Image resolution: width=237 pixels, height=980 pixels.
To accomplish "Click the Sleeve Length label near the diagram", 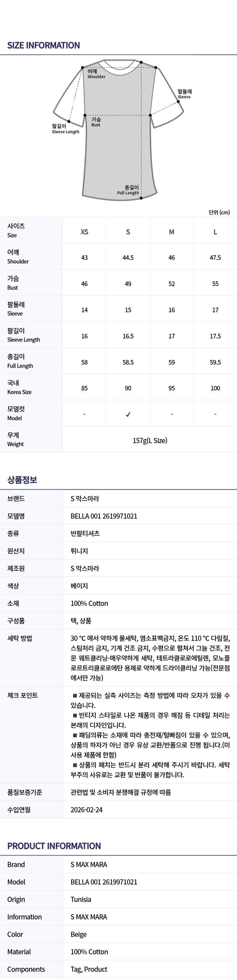I will (65, 128).
